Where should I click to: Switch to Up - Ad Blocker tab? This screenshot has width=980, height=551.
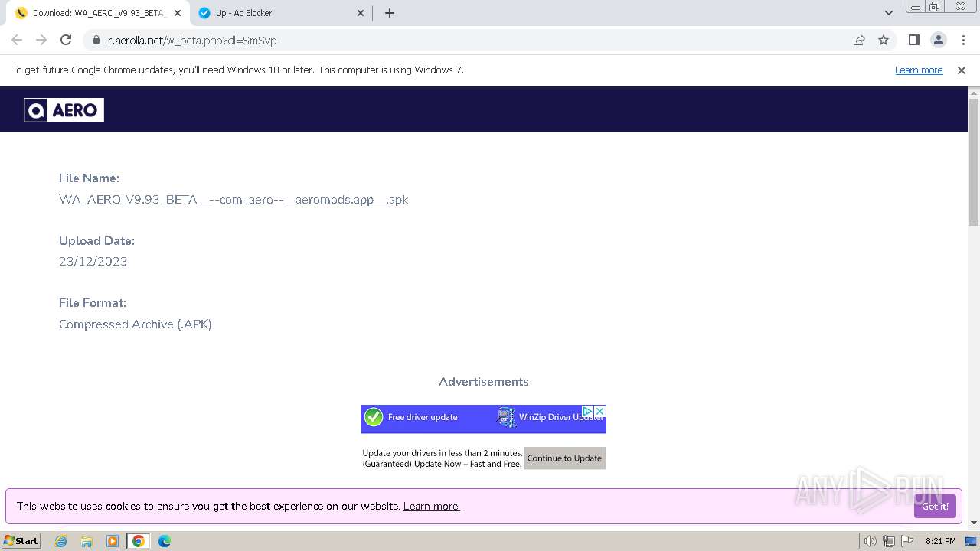280,13
